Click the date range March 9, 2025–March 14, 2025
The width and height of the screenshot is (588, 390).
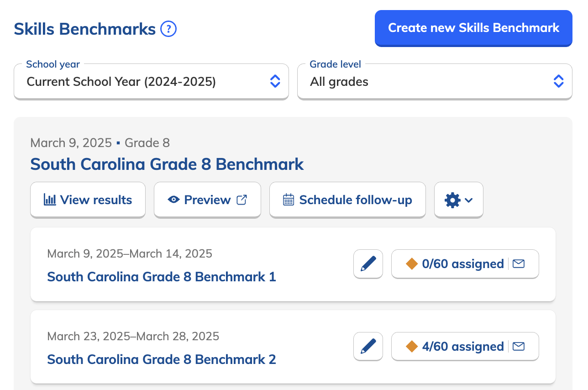(130, 253)
